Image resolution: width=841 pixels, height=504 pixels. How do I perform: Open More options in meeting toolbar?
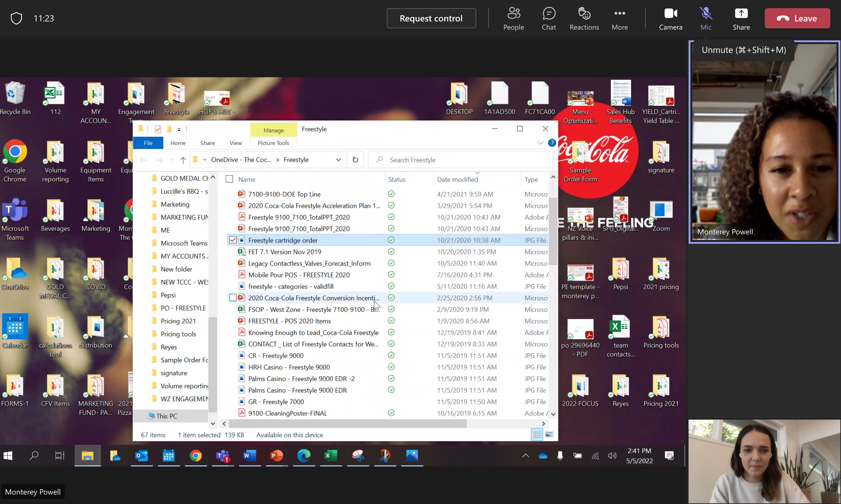pos(620,18)
